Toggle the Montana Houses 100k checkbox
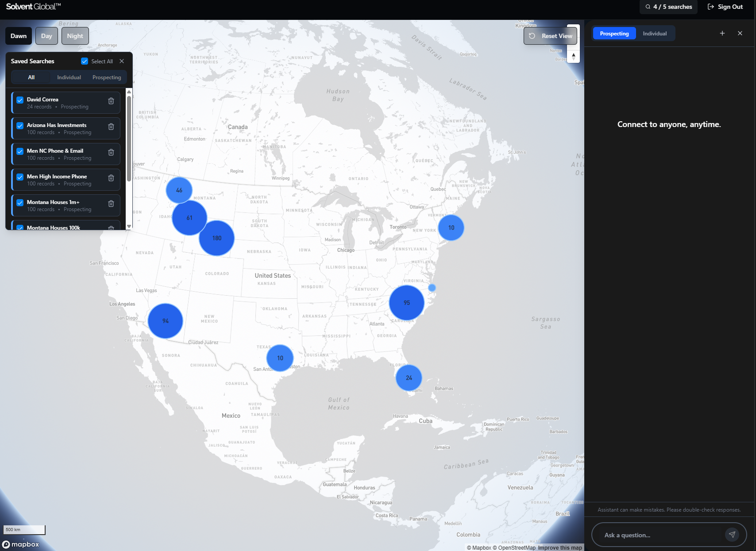 coord(20,227)
